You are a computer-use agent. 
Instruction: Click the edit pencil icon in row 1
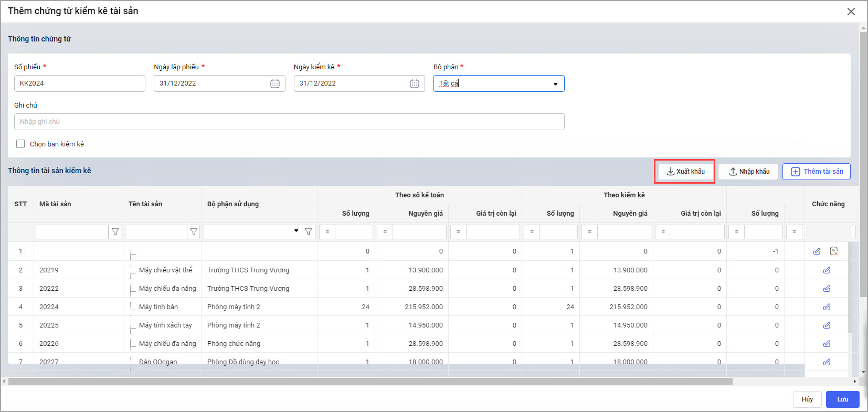tap(817, 251)
